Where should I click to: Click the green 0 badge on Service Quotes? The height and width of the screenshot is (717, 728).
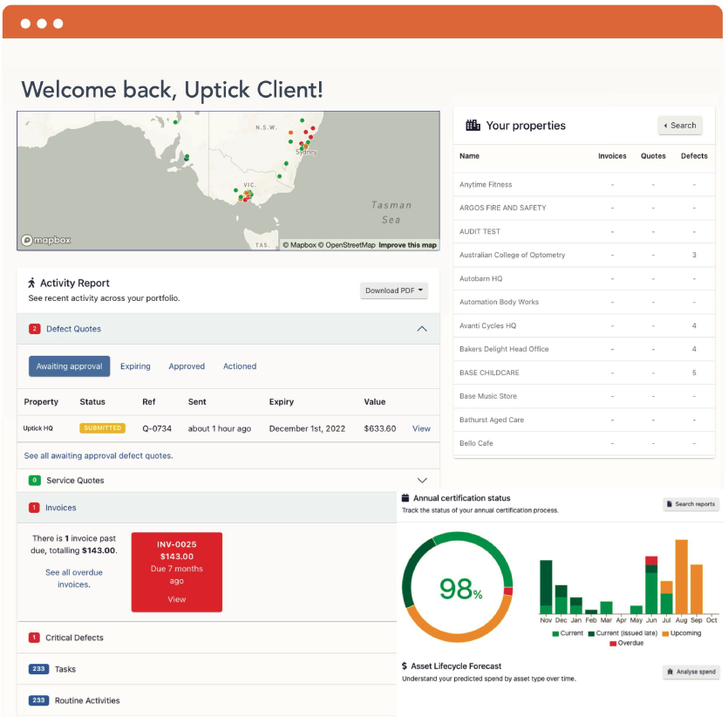click(x=34, y=480)
